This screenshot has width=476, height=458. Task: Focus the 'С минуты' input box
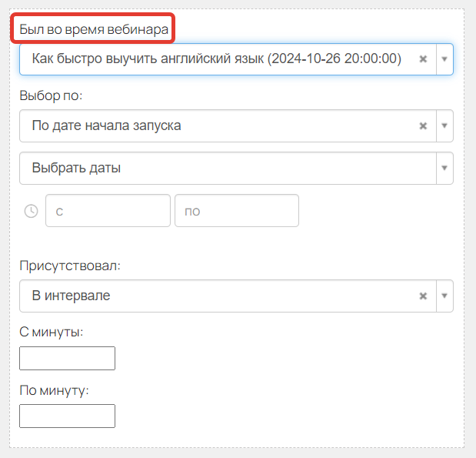click(x=67, y=358)
